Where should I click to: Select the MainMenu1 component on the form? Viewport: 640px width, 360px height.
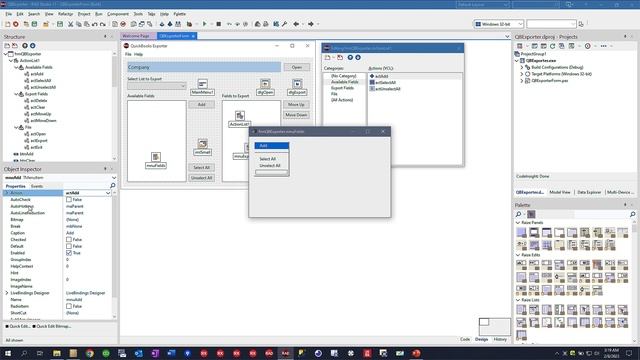[202, 87]
